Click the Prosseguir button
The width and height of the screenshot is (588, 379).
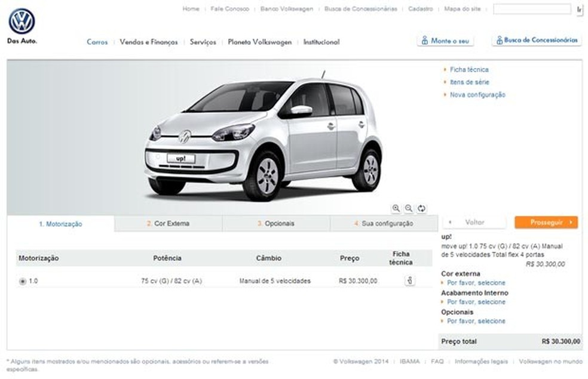pyautogui.click(x=546, y=223)
